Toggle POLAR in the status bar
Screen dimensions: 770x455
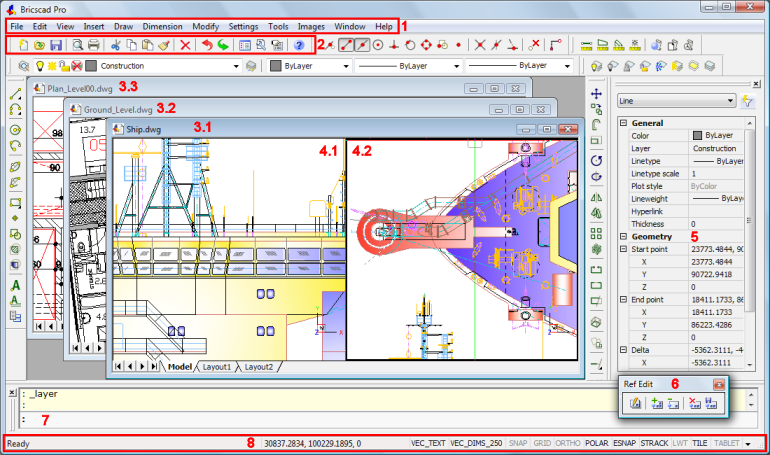pyautogui.click(x=597, y=443)
